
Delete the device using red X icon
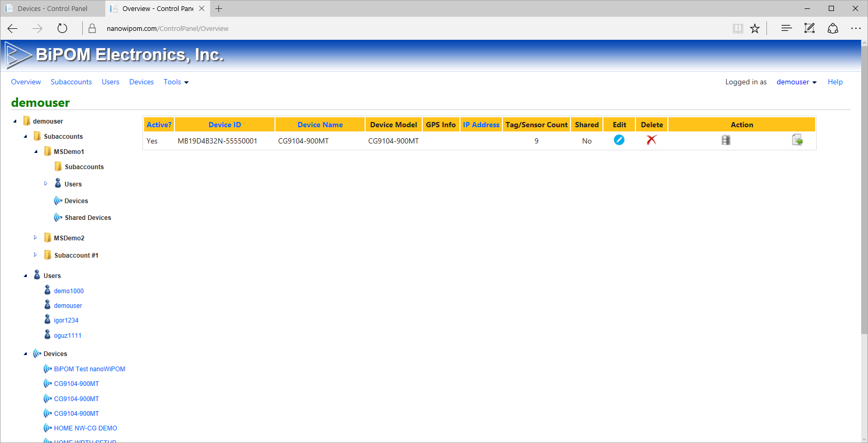click(652, 140)
